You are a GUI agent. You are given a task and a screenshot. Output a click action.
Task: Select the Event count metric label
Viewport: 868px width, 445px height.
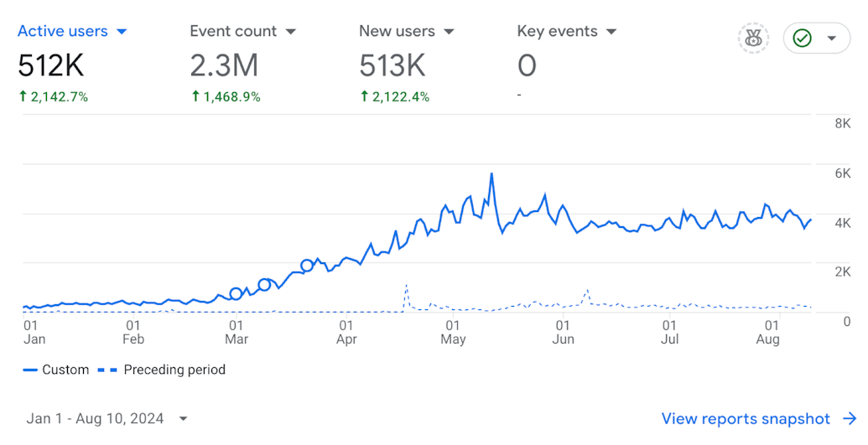pos(233,32)
